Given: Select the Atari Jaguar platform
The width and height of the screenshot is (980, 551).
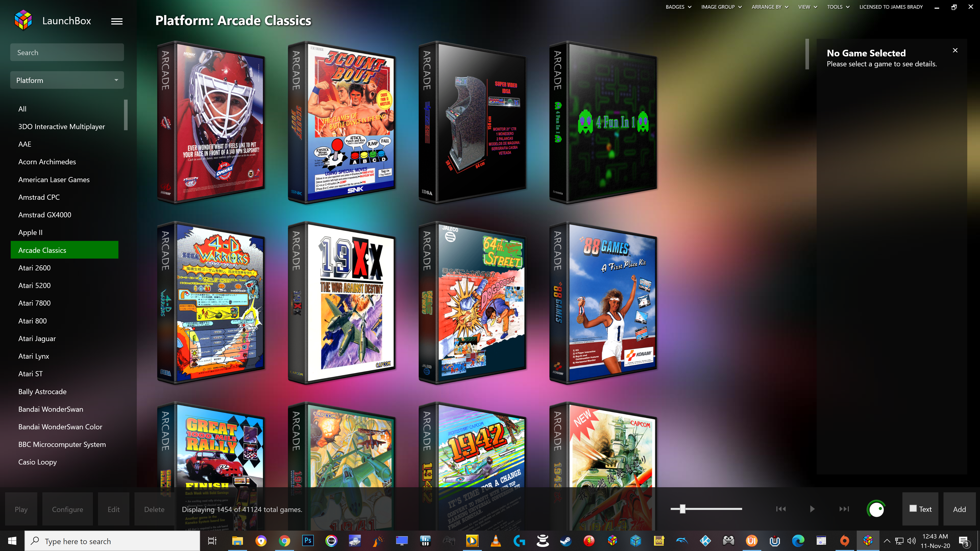Looking at the screenshot, I should 65,339.
